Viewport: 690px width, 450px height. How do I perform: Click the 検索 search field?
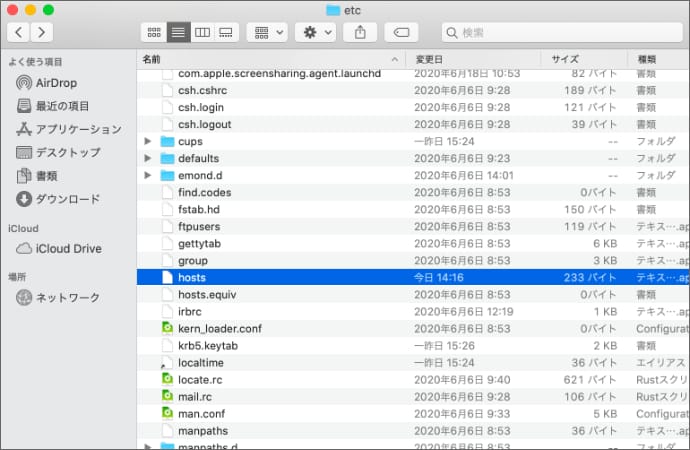[x=560, y=32]
